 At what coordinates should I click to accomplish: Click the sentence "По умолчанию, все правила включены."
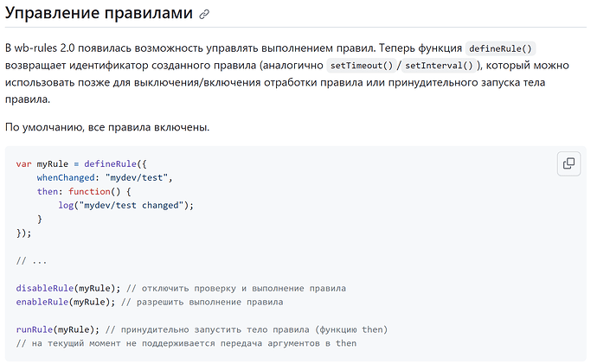tap(106, 128)
